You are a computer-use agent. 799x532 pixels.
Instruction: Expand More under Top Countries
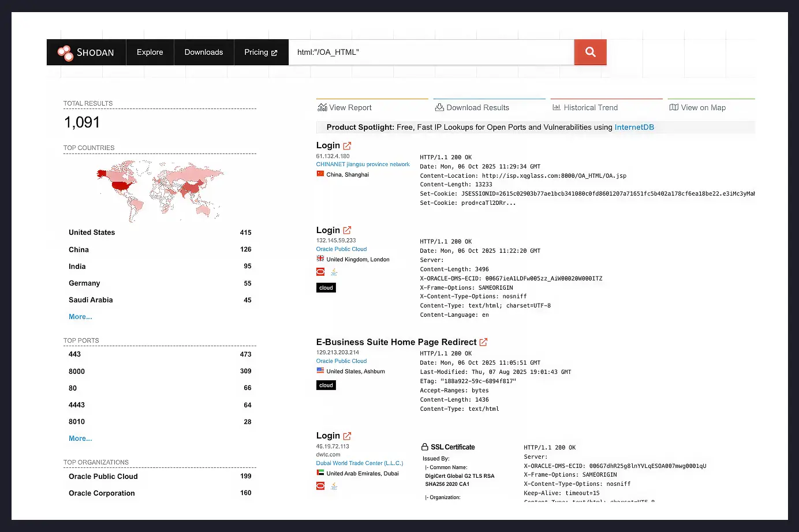click(x=80, y=316)
